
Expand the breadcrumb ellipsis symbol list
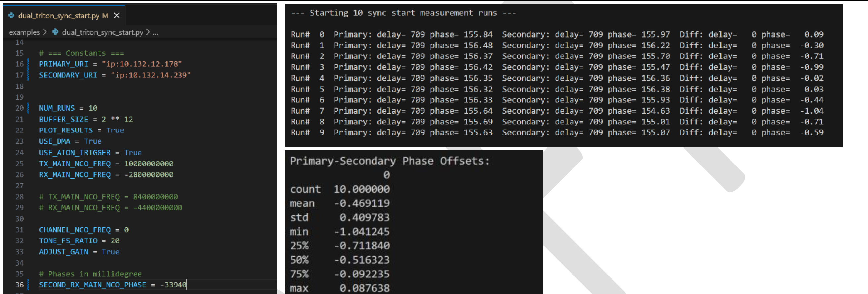155,32
